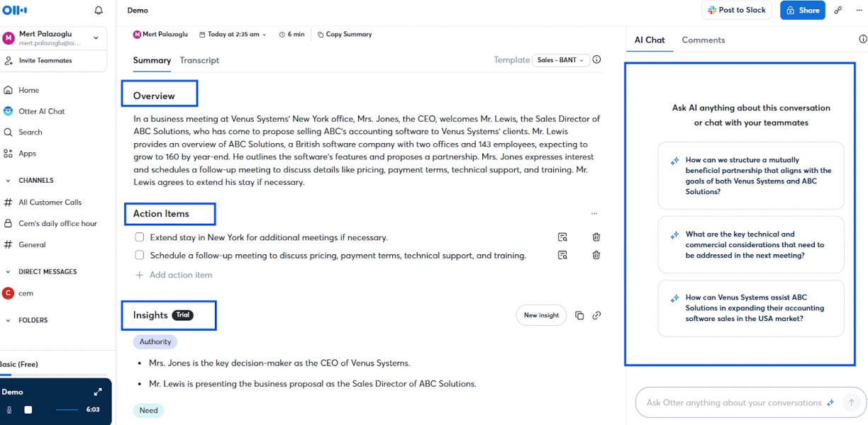Check the Schedule a follow-up meeting item

(x=140, y=255)
